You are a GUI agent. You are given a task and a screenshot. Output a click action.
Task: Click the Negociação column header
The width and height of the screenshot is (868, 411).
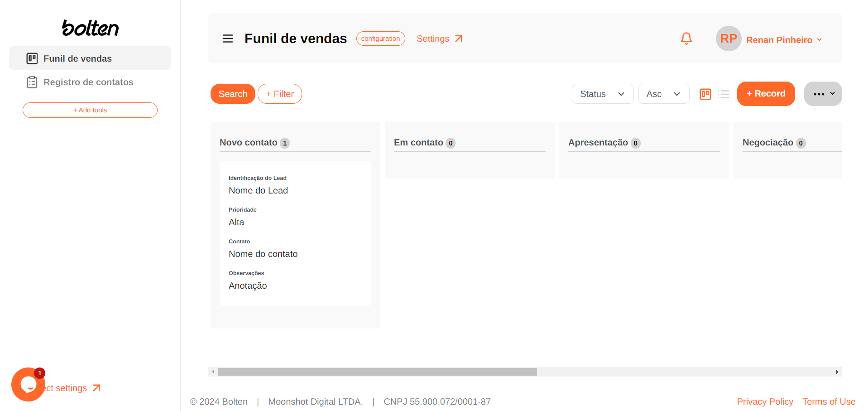click(x=768, y=142)
